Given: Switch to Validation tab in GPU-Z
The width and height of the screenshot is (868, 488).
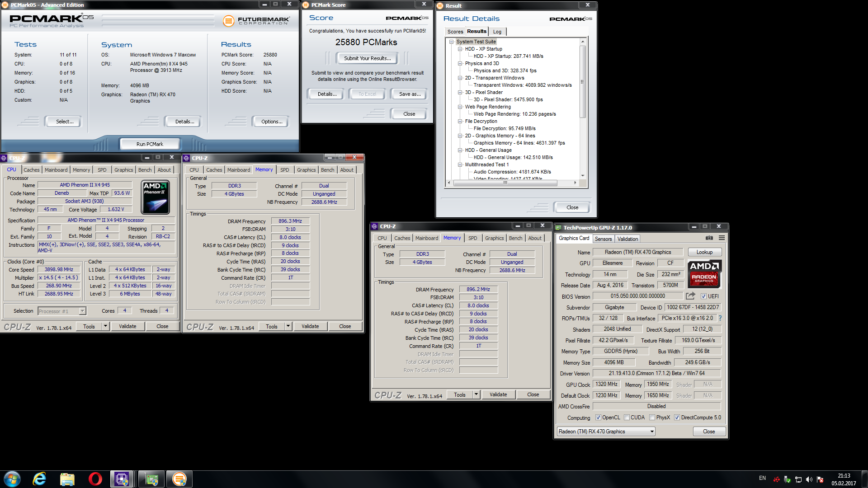Looking at the screenshot, I should (627, 239).
